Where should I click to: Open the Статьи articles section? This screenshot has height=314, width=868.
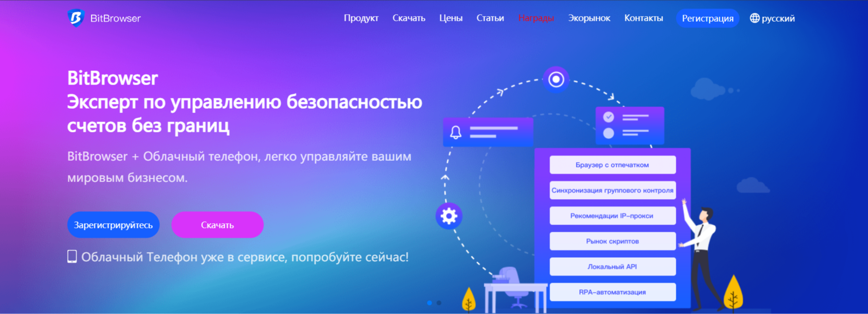pyautogui.click(x=490, y=18)
